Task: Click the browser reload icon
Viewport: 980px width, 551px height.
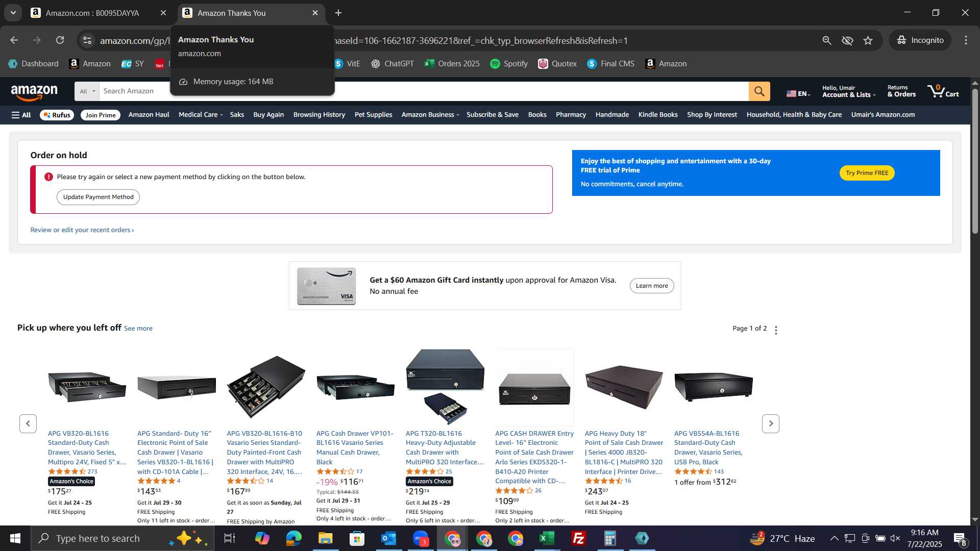Action: tap(60, 40)
